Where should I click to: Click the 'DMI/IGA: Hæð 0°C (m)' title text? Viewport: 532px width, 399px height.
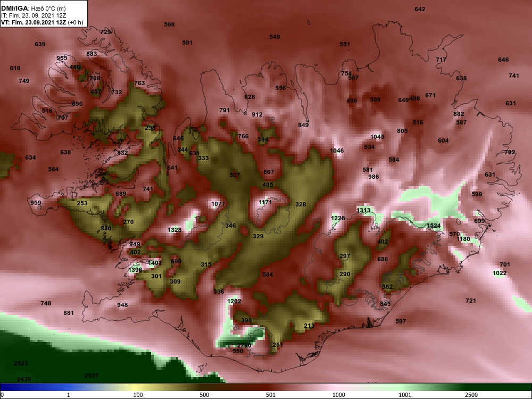point(33,9)
